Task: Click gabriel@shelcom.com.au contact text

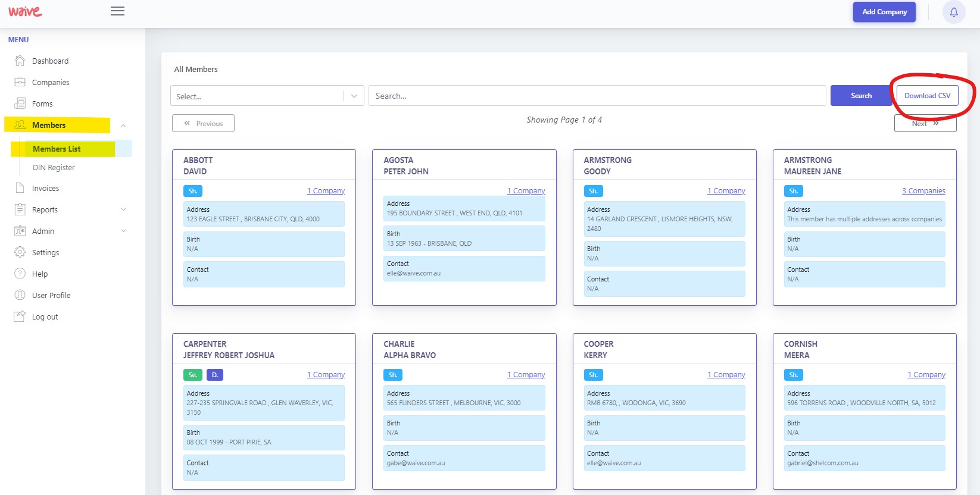Action: tap(823, 463)
